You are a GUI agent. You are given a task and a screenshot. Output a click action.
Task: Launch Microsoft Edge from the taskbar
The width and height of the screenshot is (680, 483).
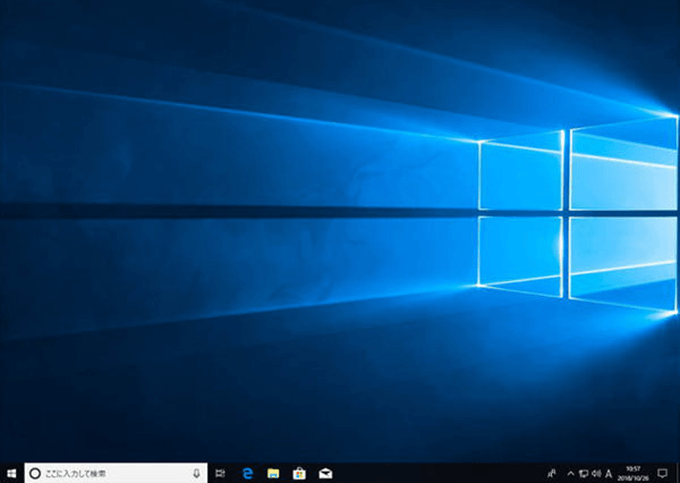[x=247, y=473]
